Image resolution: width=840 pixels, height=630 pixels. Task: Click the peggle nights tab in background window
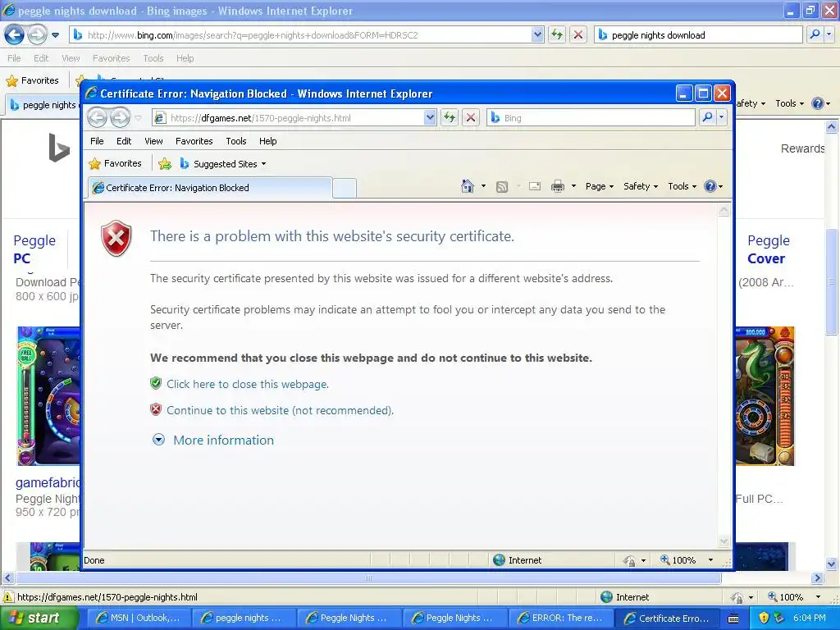point(43,105)
